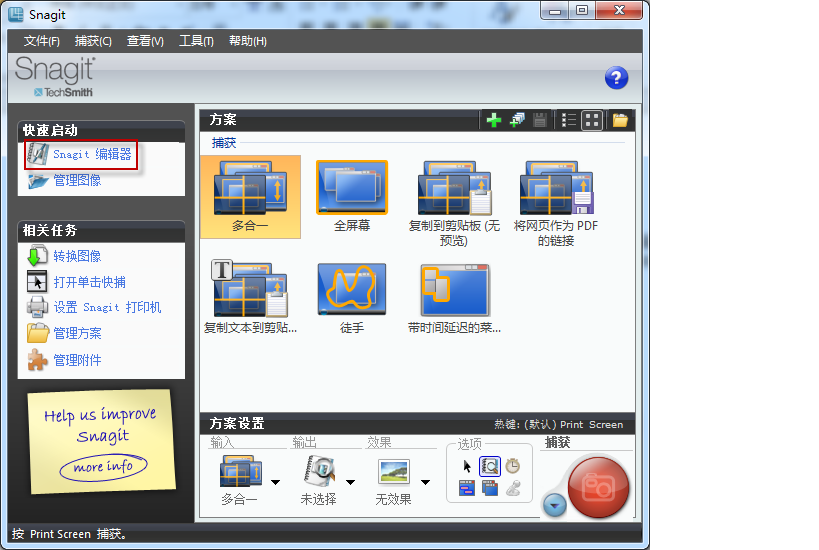Switch profiles to list view
The image size is (819, 550).
pyautogui.click(x=569, y=120)
